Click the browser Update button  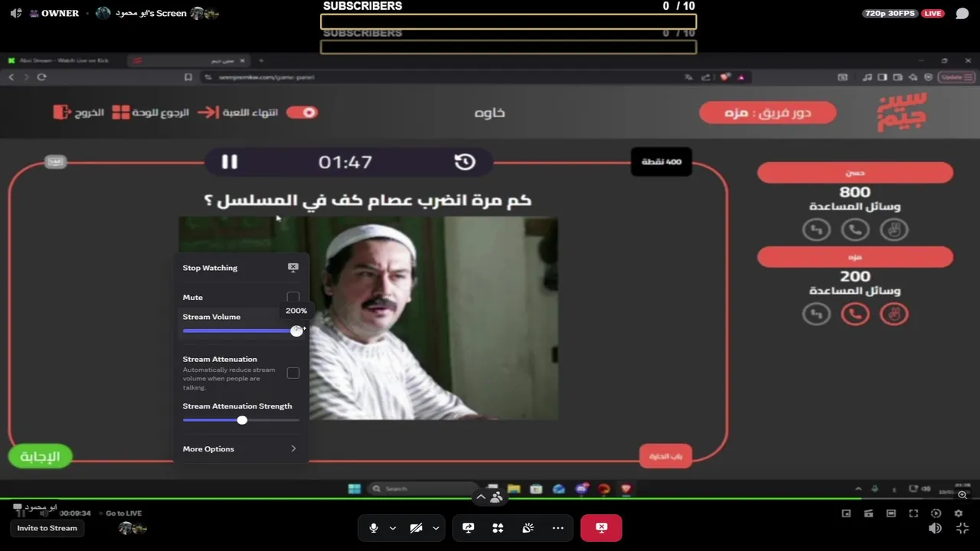coord(956,77)
